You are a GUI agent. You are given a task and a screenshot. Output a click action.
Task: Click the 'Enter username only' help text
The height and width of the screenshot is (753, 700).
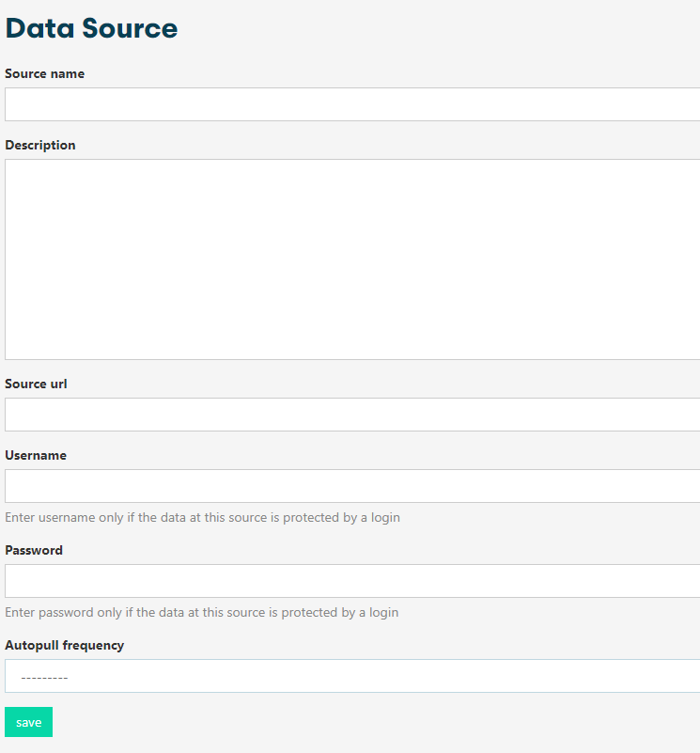(x=202, y=517)
